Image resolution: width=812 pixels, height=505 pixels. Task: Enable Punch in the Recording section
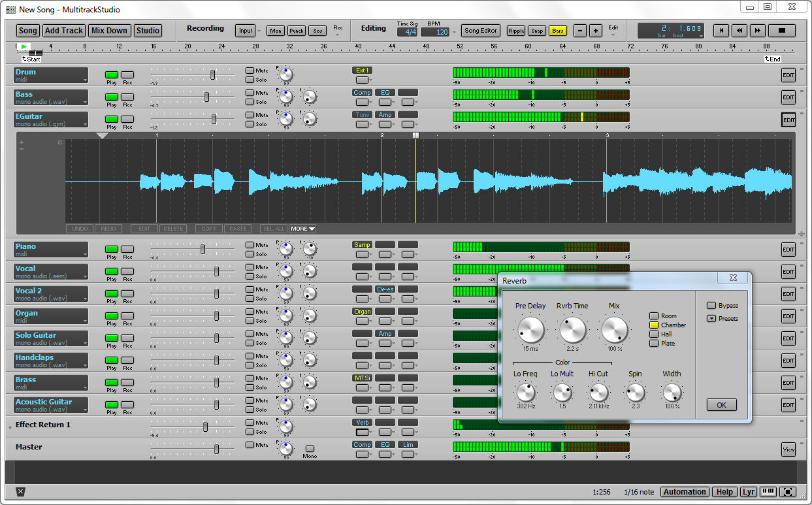pyautogui.click(x=296, y=30)
